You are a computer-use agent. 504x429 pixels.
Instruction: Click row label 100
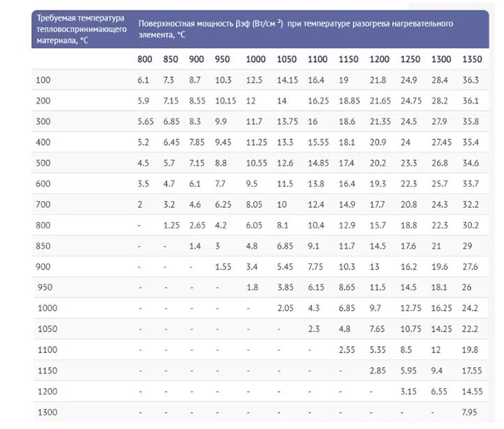coord(43,80)
